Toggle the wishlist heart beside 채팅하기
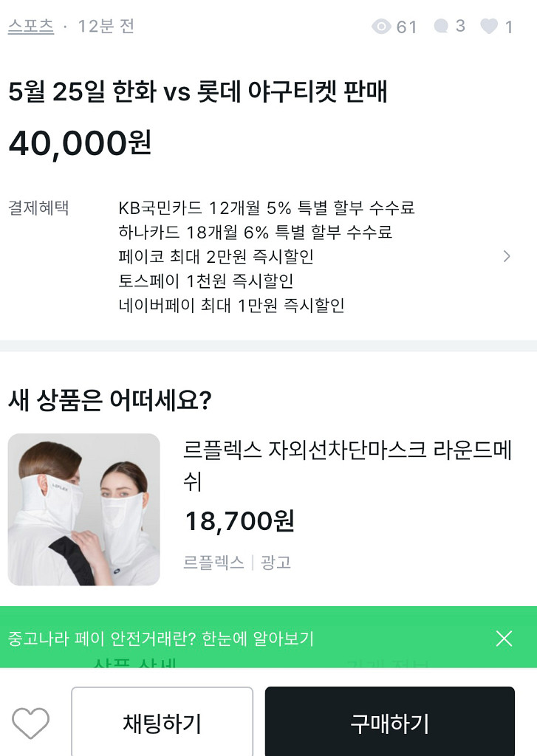The height and width of the screenshot is (756, 537). coord(31,724)
